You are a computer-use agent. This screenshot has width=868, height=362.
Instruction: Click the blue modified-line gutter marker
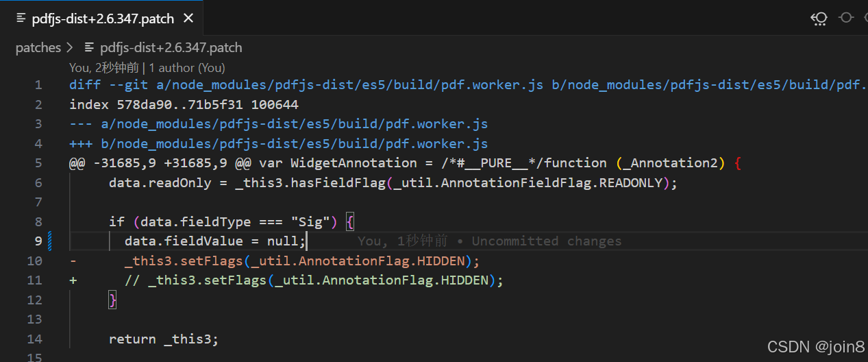[x=50, y=241]
